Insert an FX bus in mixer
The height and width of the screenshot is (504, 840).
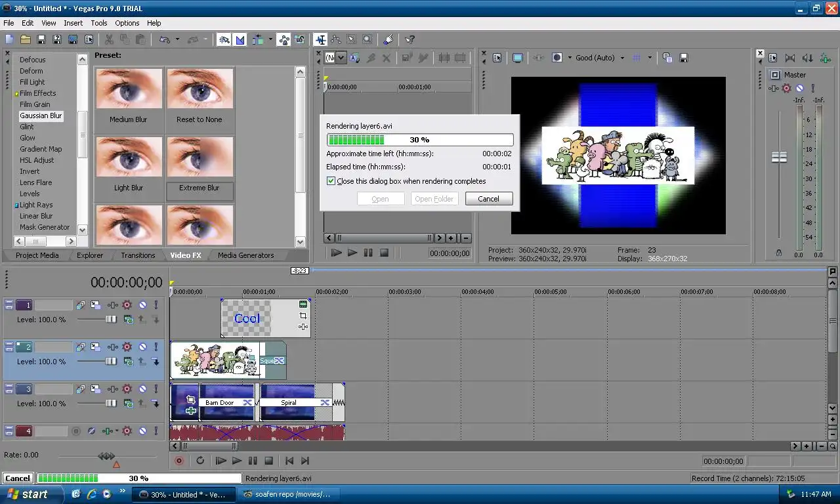pyautogui.click(x=824, y=58)
